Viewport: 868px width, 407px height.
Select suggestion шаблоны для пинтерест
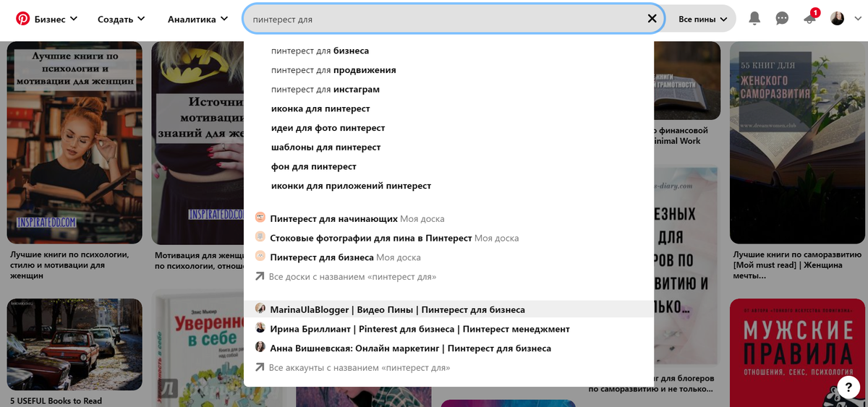point(325,147)
